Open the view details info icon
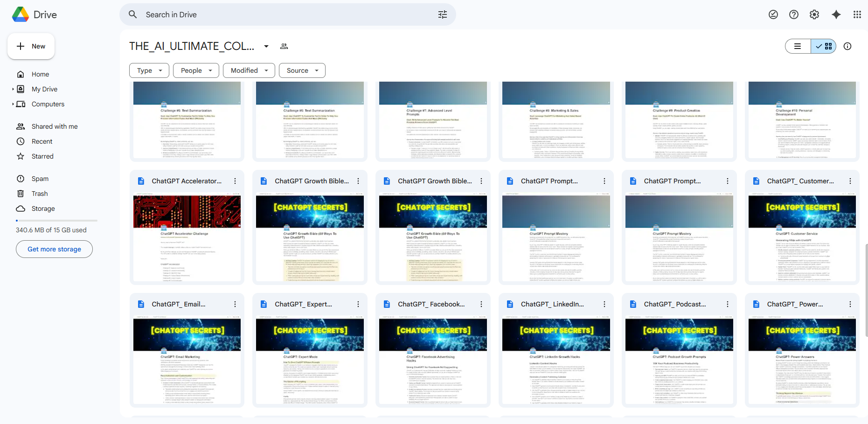Viewport: 868px width, 424px height. click(x=847, y=46)
